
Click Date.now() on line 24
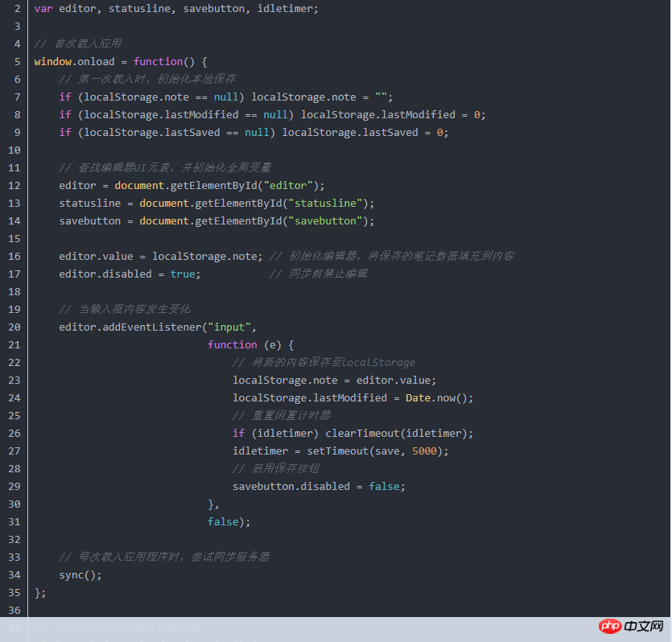tap(440, 397)
